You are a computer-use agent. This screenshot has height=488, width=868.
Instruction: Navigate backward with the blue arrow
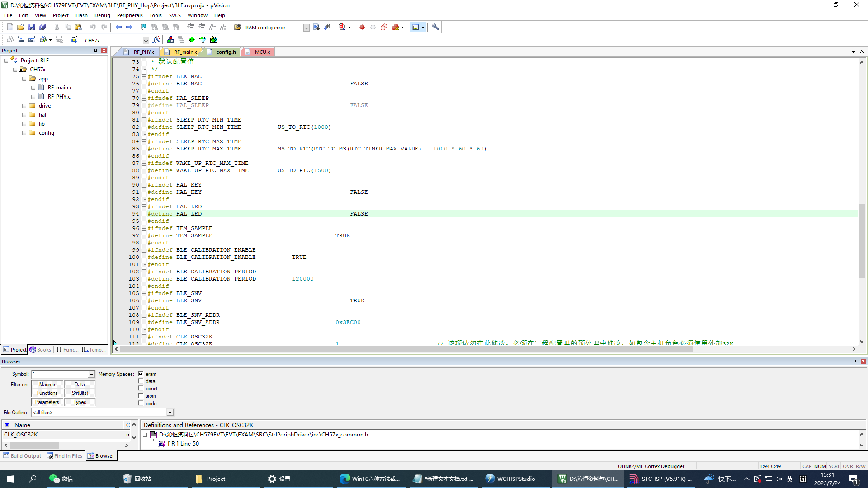tap(118, 27)
